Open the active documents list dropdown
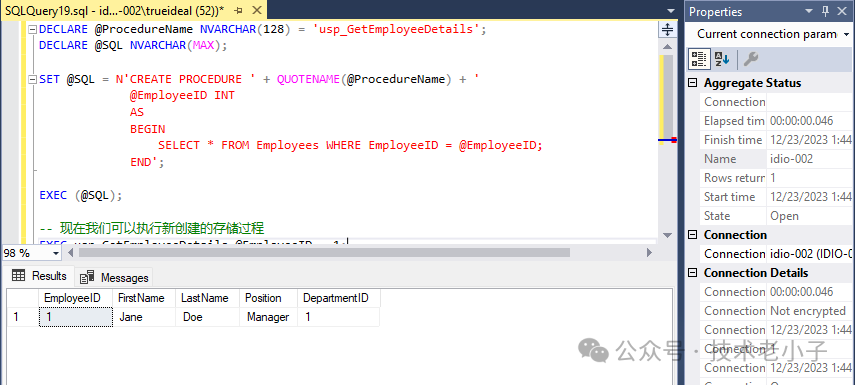The width and height of the screenshot is (855, 385). pos(670,11)
